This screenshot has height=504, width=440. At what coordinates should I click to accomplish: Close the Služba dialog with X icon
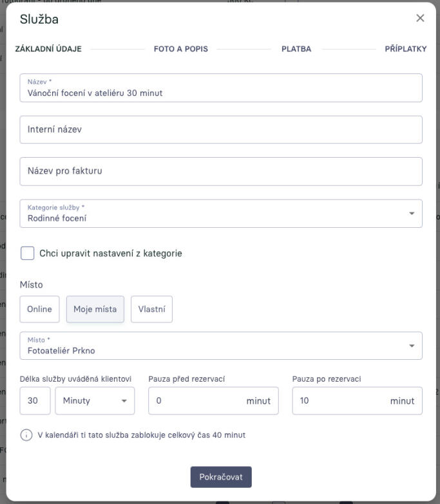(x=420, y=19)
